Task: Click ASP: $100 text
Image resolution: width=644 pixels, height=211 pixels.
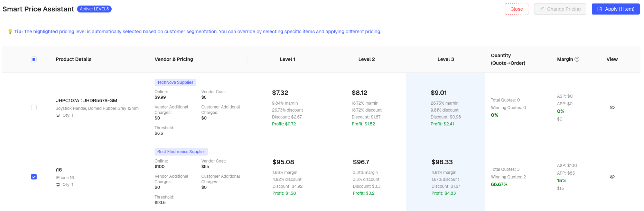Action: pos(567,166)
